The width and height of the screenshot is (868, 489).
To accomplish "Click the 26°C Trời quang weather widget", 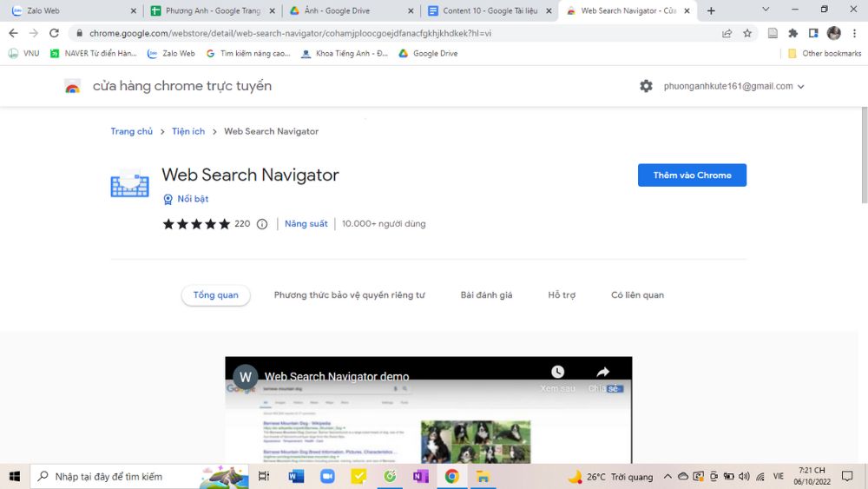I will 610,476.
